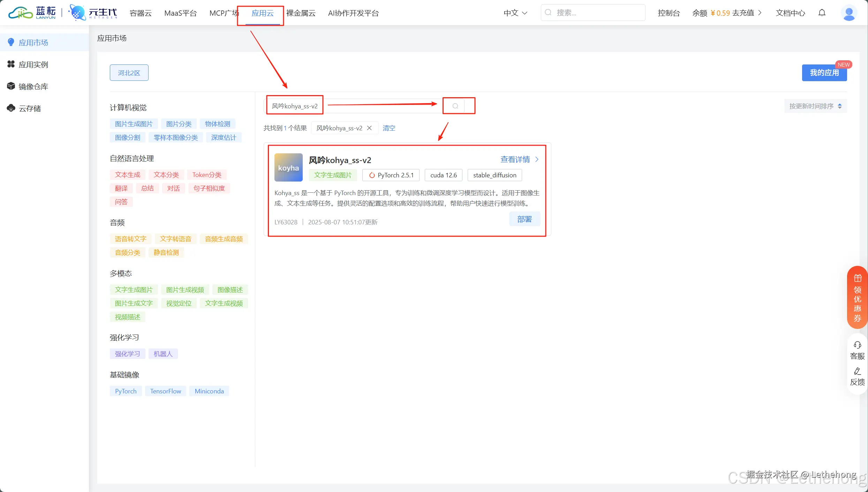Open the notification bell
The image size is (868, 492).
[822, 13]
